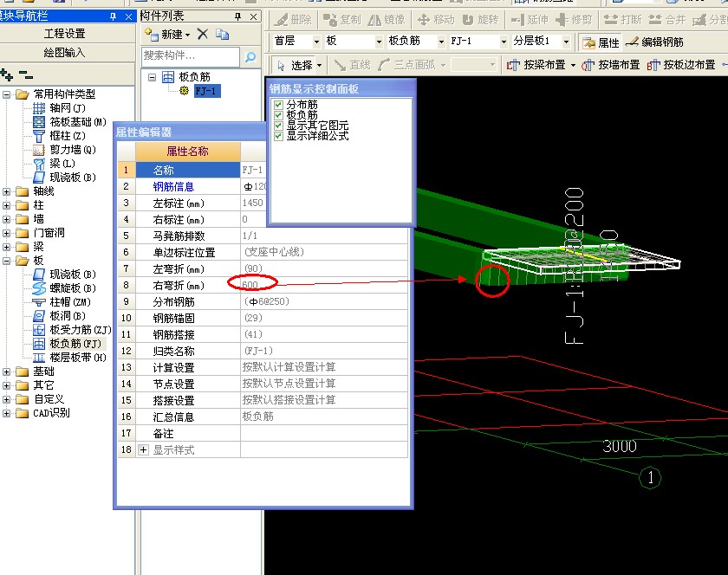The image size is (728, 575).
Task: Click the 打断 (break) toolbar icon
Action: [x=622, y=20]
